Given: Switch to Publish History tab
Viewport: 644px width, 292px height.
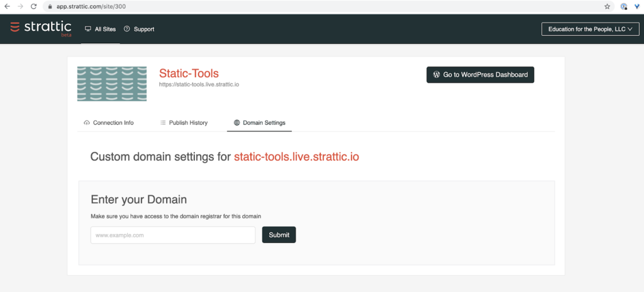Looking at the screenshot, I should [184, 122].
